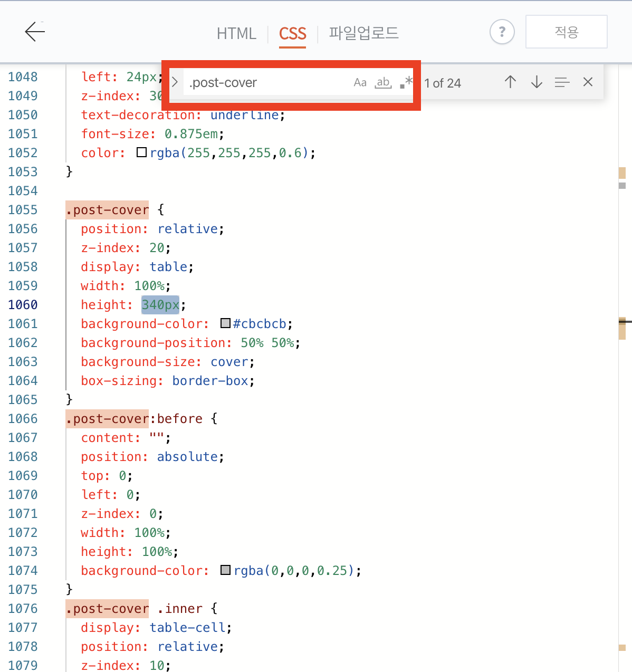This screenshot has width=632, height=672.
Task: Click the .post-cover .inner selector
Action: pos(134,609)
